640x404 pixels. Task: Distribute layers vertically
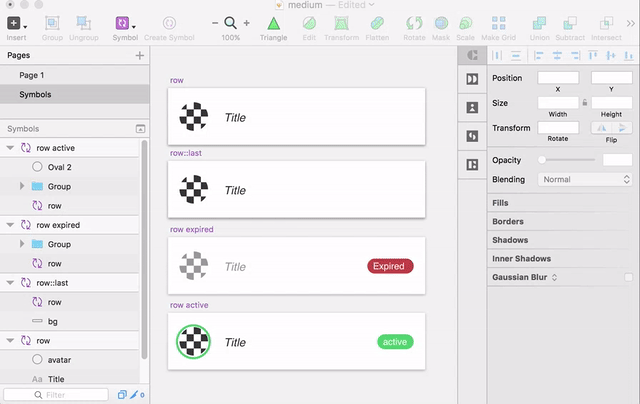pos(516,55)
